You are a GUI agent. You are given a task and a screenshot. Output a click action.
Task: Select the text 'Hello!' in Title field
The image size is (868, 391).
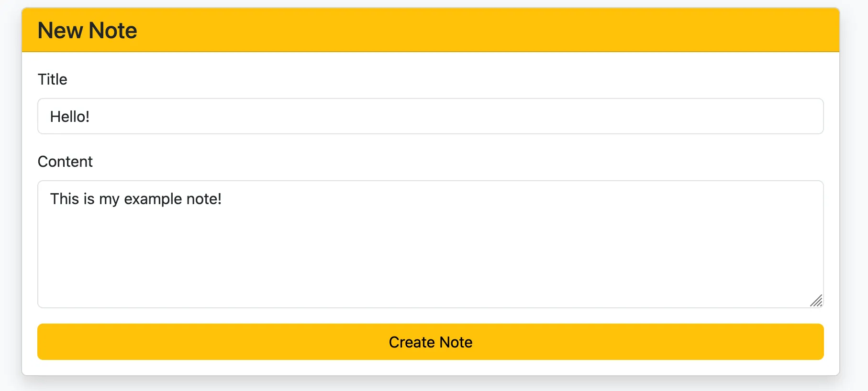(70, 116)
